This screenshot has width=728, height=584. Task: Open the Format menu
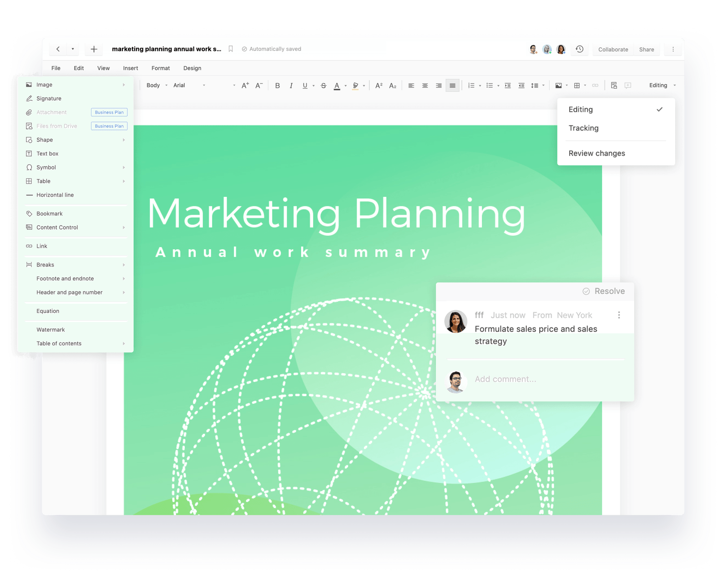tap(161, 68)
